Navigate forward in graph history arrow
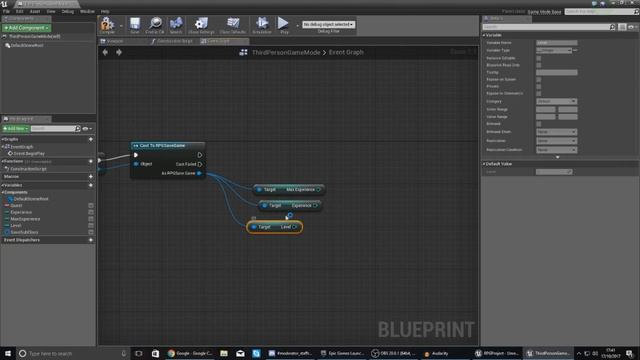This screenshot has height=360, width=640. [119, 52]
